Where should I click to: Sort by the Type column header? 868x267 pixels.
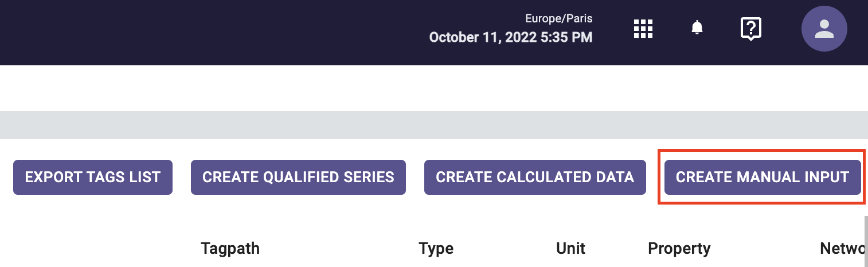(436, 249)
